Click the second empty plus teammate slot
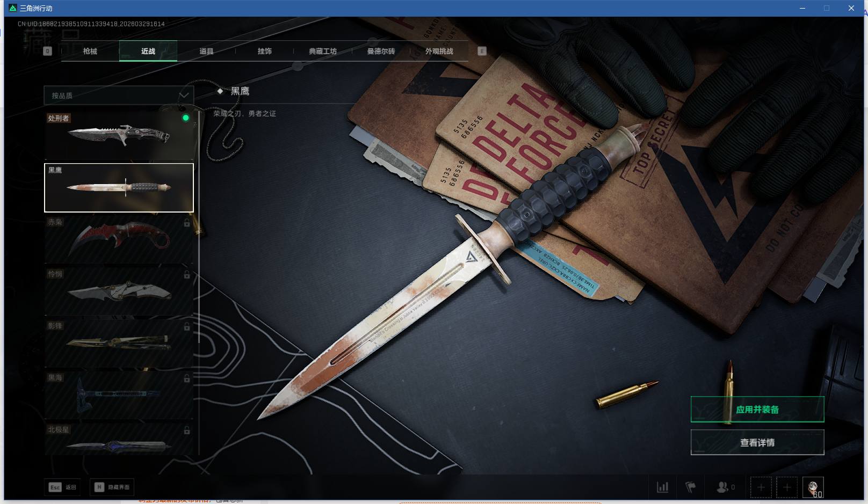This screenshot has width=868, height=504. click(787, 487)
